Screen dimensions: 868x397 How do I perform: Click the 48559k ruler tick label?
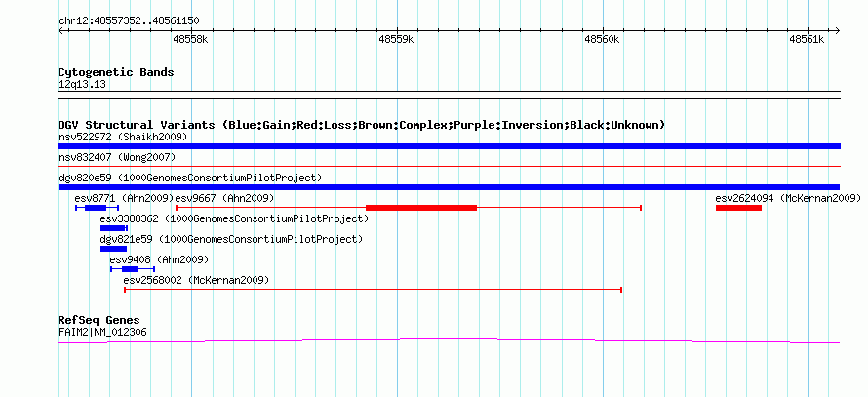click(x=396, y=39)
